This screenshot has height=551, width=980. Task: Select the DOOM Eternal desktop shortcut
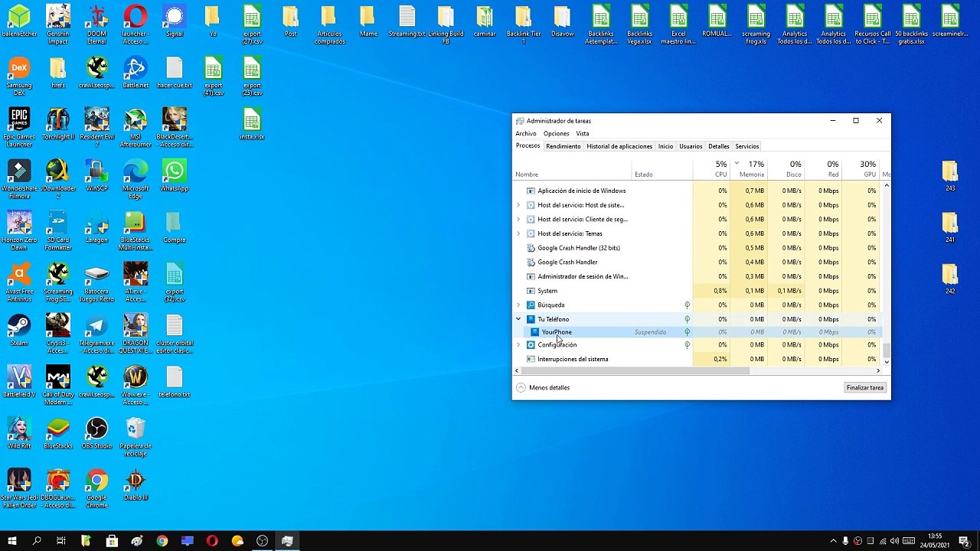point(96,24)
